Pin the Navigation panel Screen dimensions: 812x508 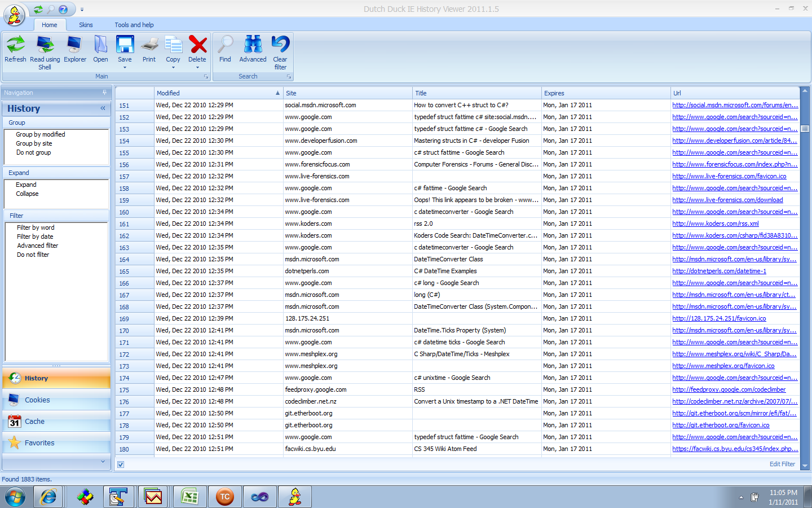(104, 93)
